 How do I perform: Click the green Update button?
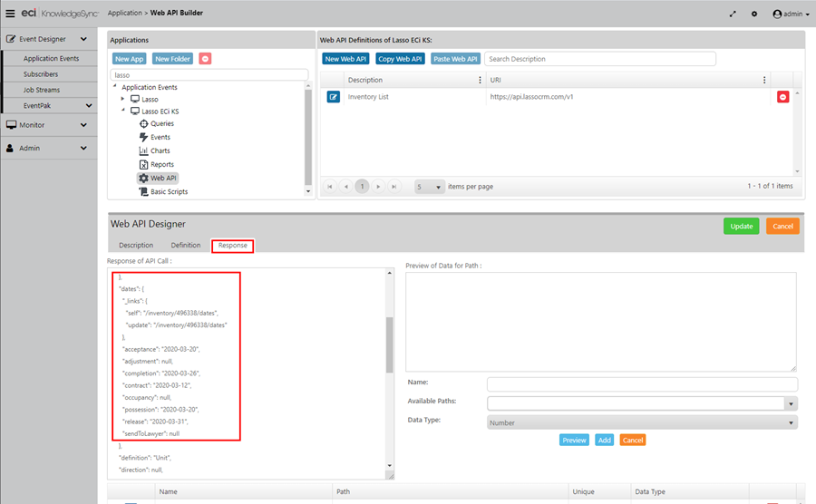click(741, 227)
